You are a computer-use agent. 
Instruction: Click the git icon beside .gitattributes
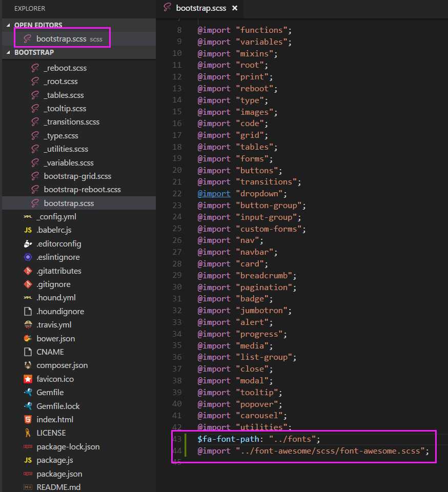28,271
